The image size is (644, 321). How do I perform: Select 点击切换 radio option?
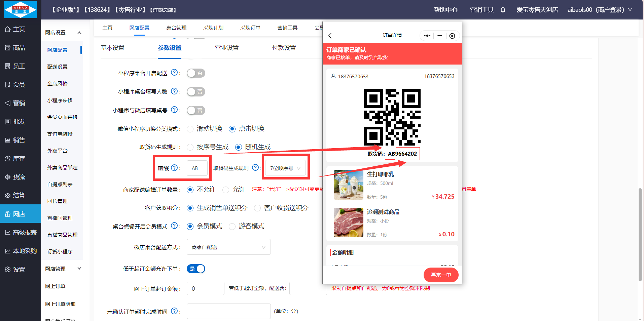232,129
